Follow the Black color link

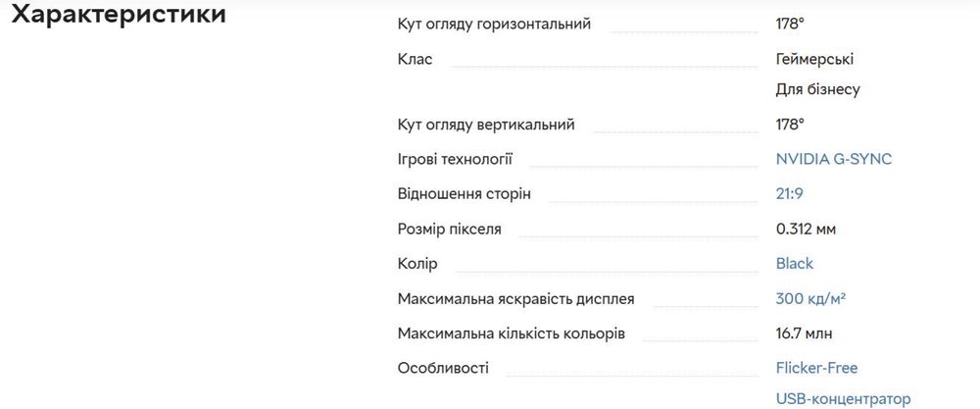click(794, 264)
